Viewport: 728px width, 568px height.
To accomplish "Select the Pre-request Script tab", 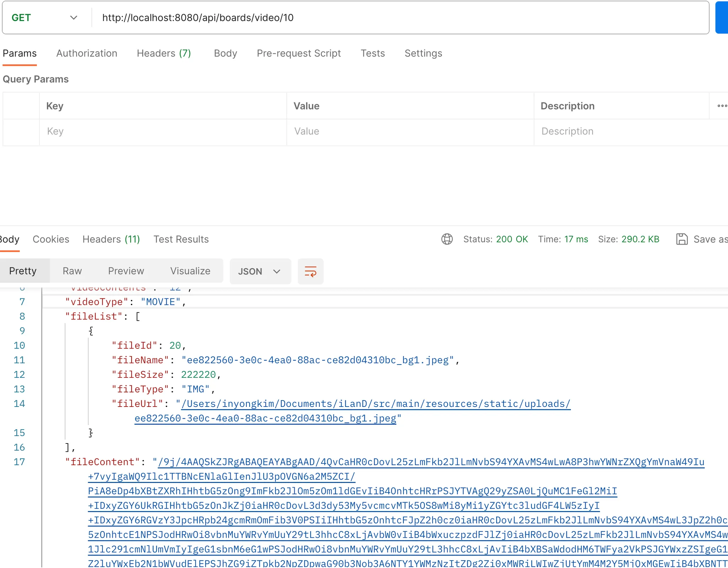I will click(x=299, y=53).
